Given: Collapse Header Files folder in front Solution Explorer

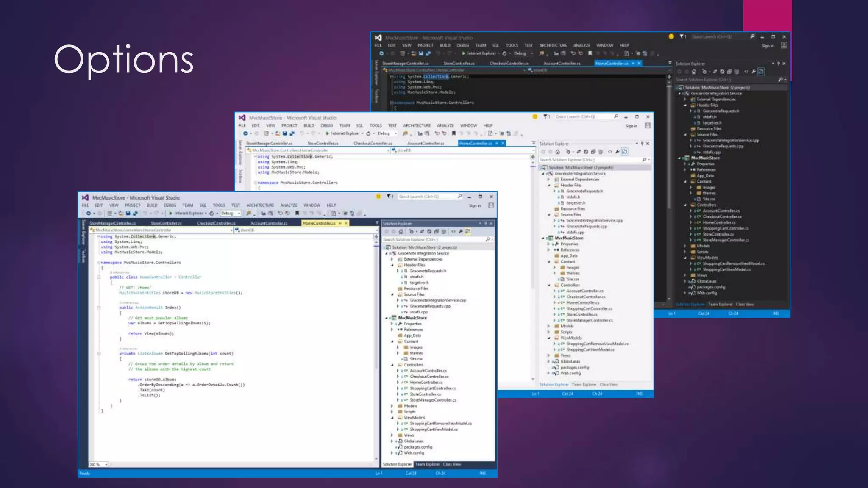Looking at the screenshot, I should pyautogui.click(x=392, y=265).
